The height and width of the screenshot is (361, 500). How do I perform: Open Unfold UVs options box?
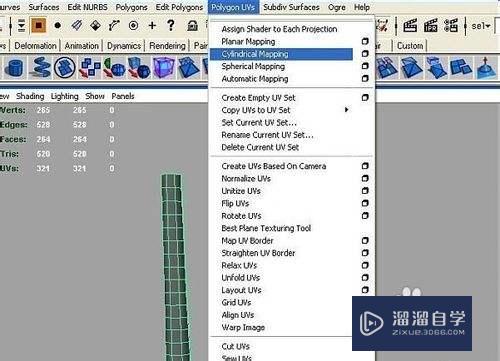click(365, 277)
